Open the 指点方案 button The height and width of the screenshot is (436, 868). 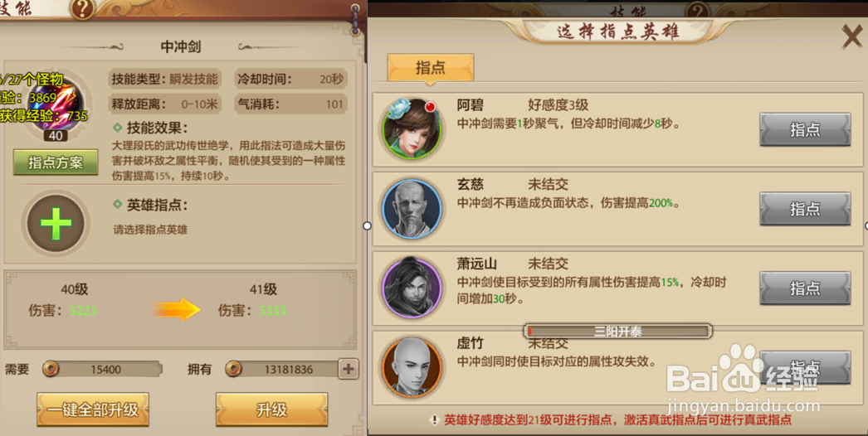click(56, 162)
